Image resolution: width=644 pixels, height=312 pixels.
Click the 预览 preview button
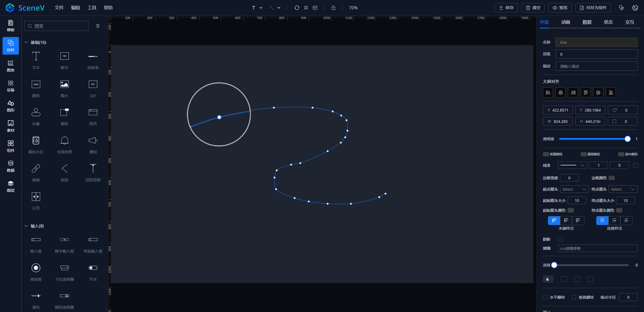pyautogui.click(x=560, y=8)
